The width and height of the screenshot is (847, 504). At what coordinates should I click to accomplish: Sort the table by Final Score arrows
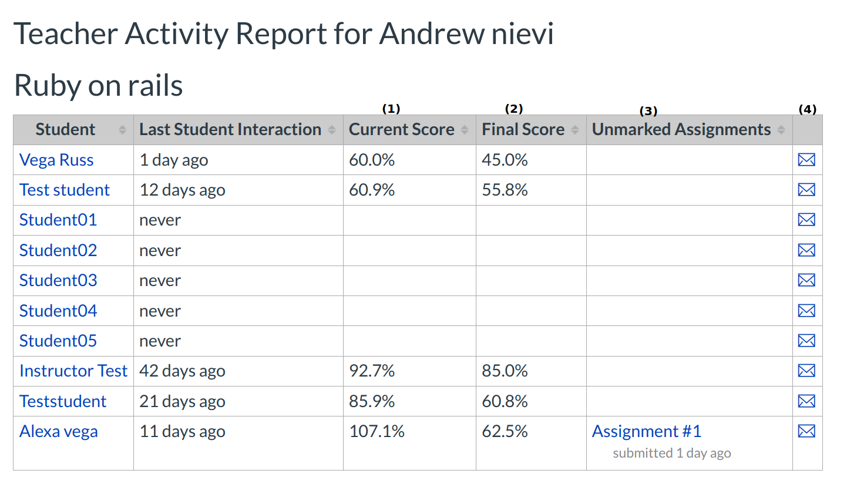(x=575, y=130)
